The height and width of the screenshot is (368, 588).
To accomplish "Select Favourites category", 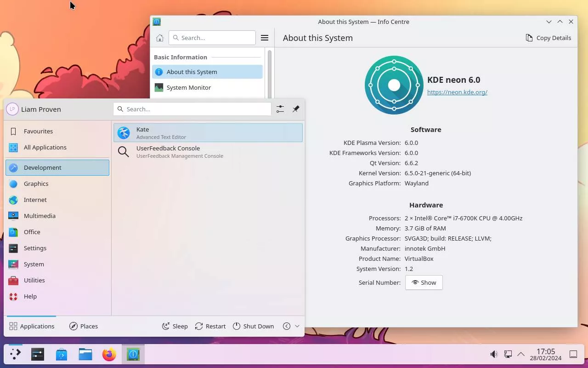I will [57, 131].
